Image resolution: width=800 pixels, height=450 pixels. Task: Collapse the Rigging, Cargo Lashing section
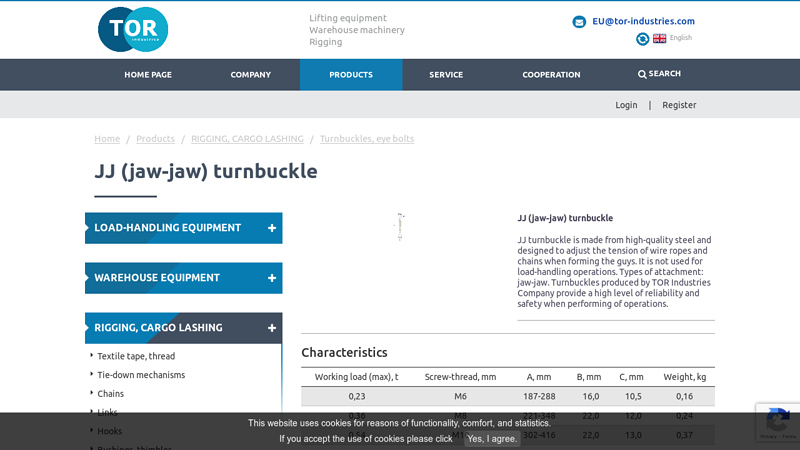tap(272, 328)
